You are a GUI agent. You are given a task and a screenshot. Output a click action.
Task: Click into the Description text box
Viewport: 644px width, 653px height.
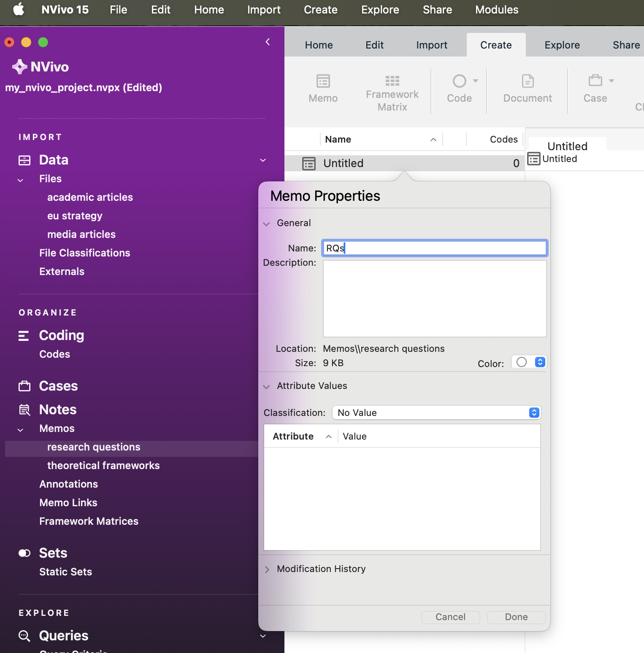434,298
